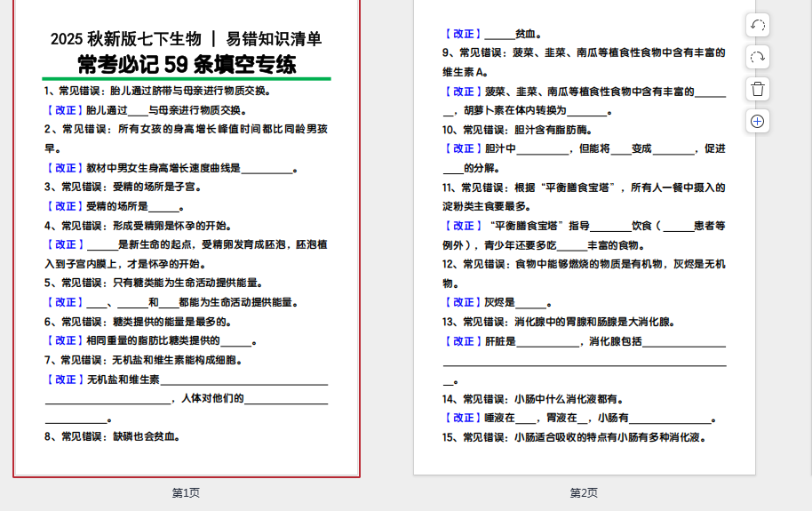Click item 13 about 胃腺和肠腺
Screen dimensions: 812x511
click(x=559, y=322)
